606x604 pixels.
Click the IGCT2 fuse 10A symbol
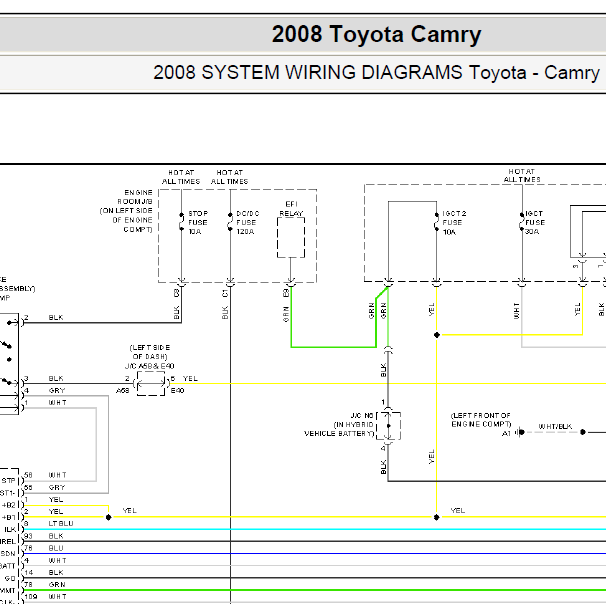(436, 222)
